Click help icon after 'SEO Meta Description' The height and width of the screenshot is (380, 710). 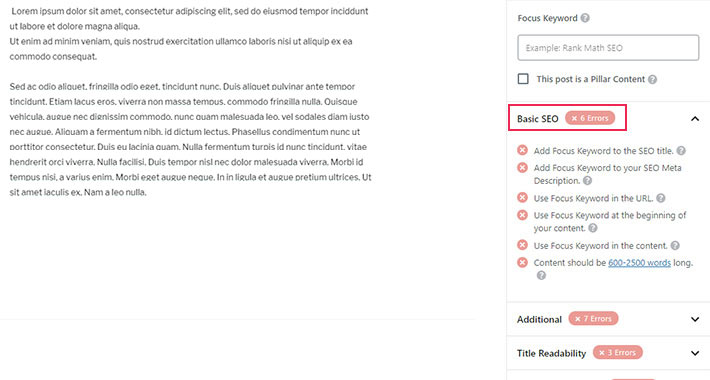pos(587,181)
